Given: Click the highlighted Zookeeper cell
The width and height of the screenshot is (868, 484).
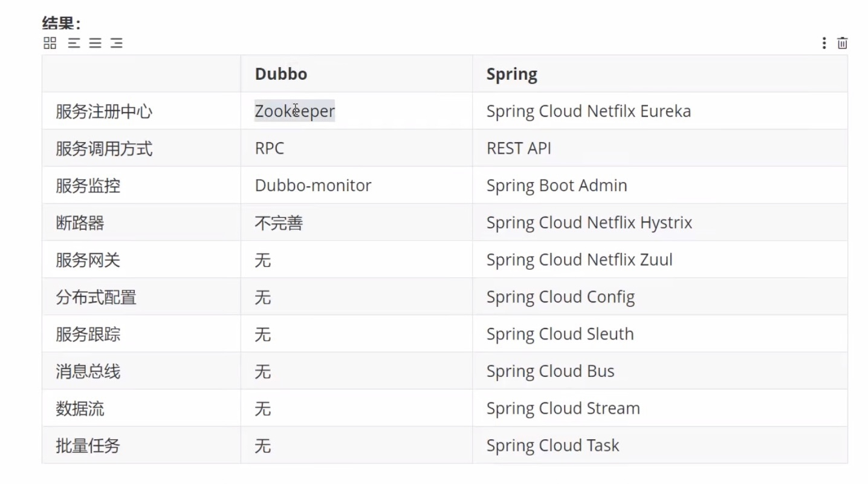Looking at the screenshot, I should point(294,111).
